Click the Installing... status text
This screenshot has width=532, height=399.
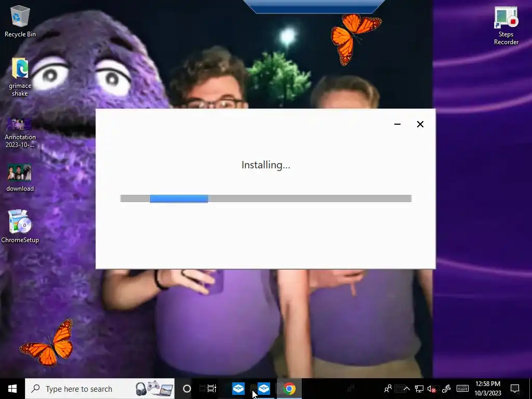[265, 165]
